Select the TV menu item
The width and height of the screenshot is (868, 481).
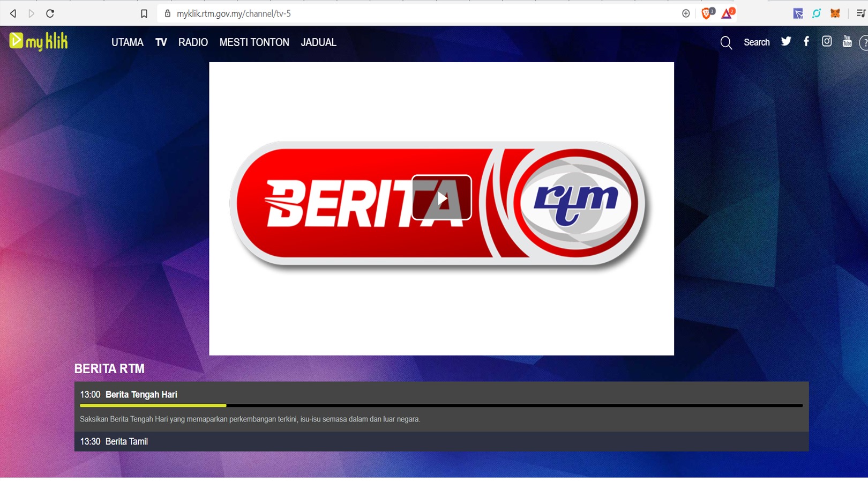(x=161, y=42)
